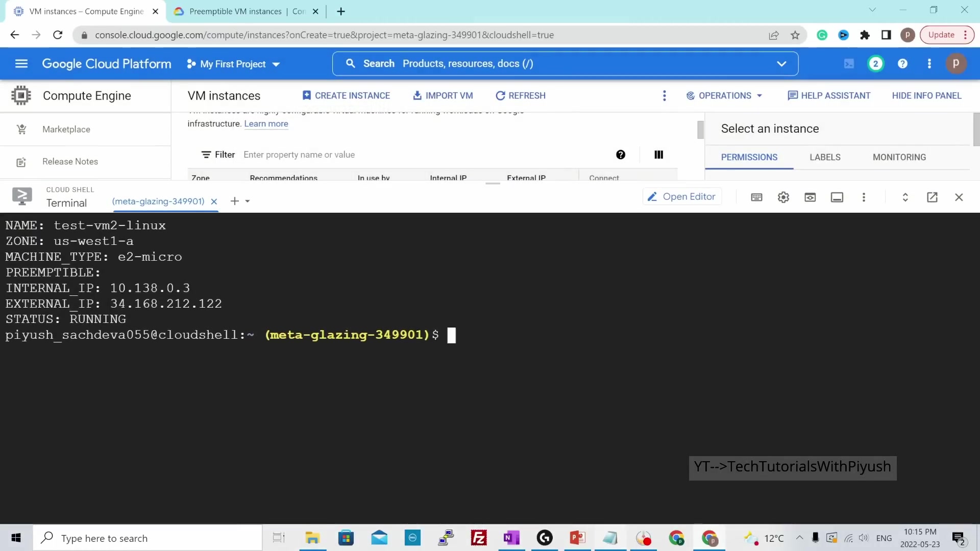980x551 pixels.
Task: Expand the new terminal tab dropdown arrow
Action: coord(248,202)
